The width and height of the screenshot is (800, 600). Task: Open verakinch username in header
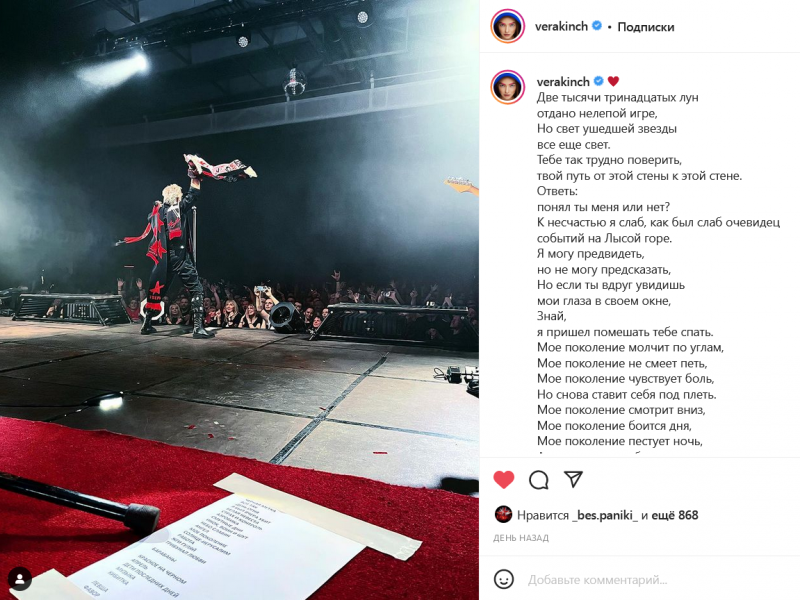coord(561,27)
